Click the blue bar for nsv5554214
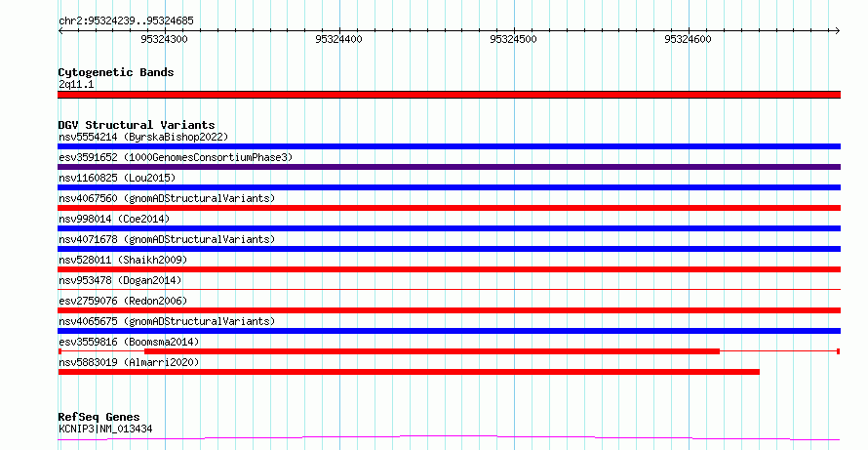868x450 pixels. 449,146
